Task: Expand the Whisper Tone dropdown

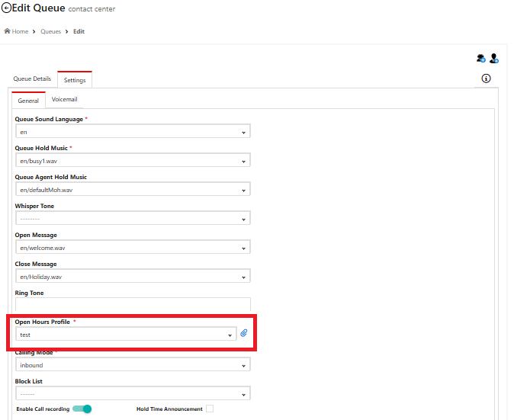Action: 133,218
